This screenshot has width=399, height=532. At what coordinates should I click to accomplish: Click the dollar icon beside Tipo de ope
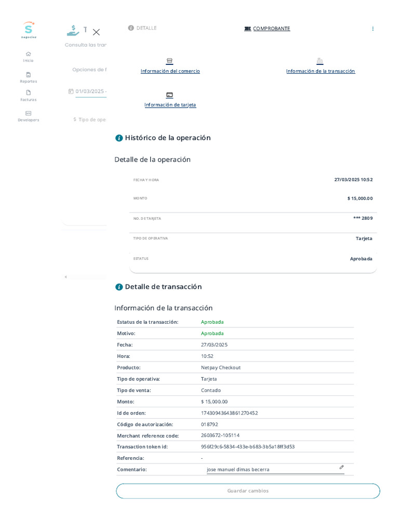pyautogui.click(x=75, y=119)
